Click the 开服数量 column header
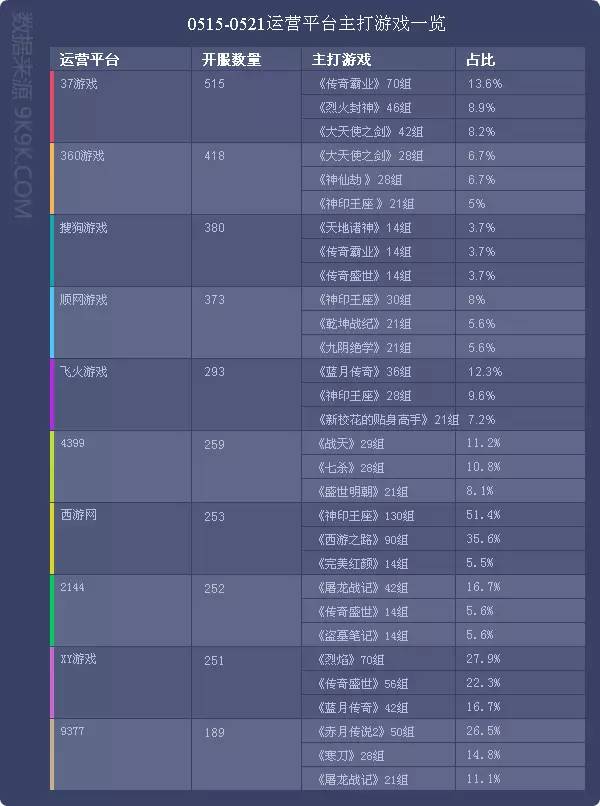 pyautogui.click(x=231, y=60)
